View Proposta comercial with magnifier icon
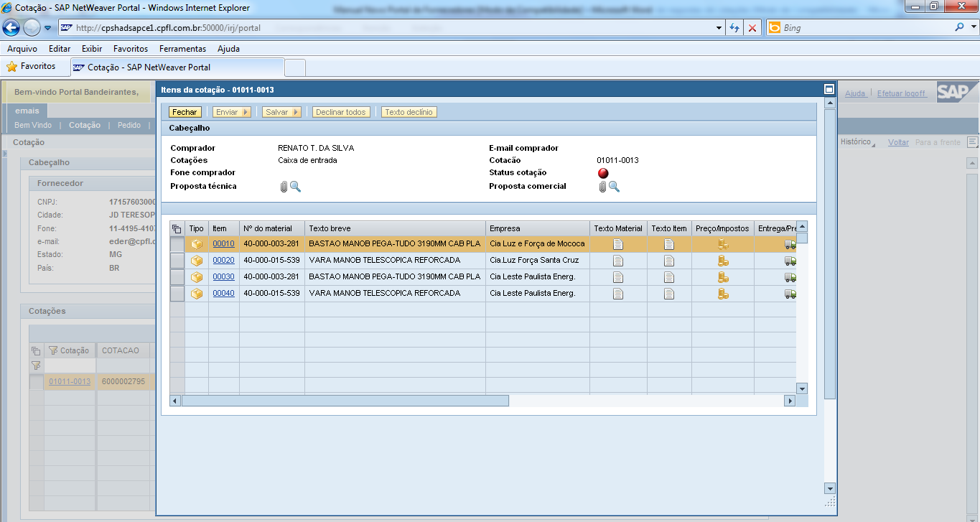This screenshot has width=980, height=522. click(x=614, y=187)
